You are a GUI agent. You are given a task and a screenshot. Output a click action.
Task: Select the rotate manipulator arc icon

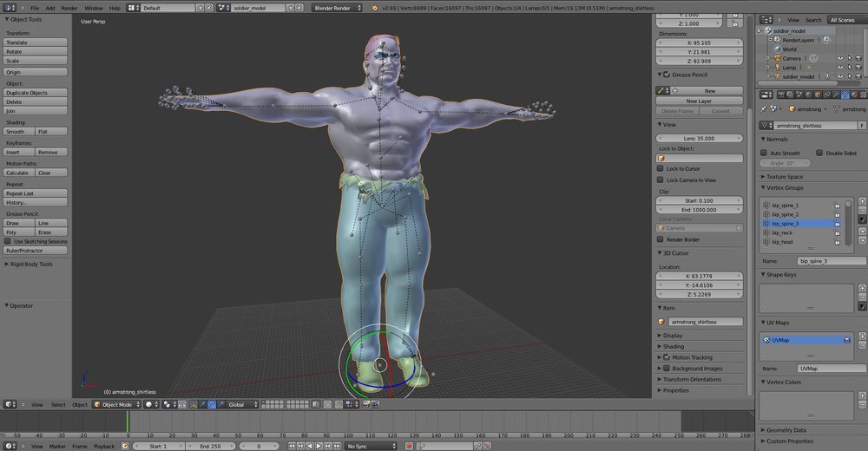click(212, 404)
